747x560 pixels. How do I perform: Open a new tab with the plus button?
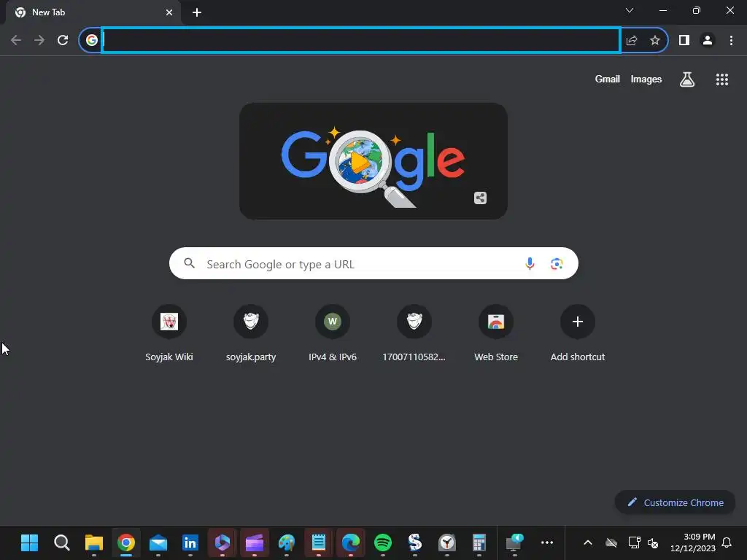point(197,12)
